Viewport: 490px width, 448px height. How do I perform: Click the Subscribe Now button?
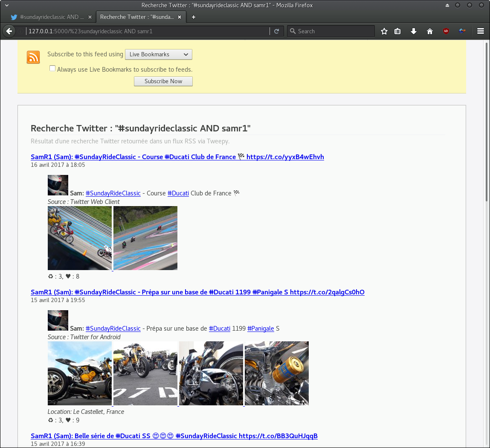tap(163, 81)
